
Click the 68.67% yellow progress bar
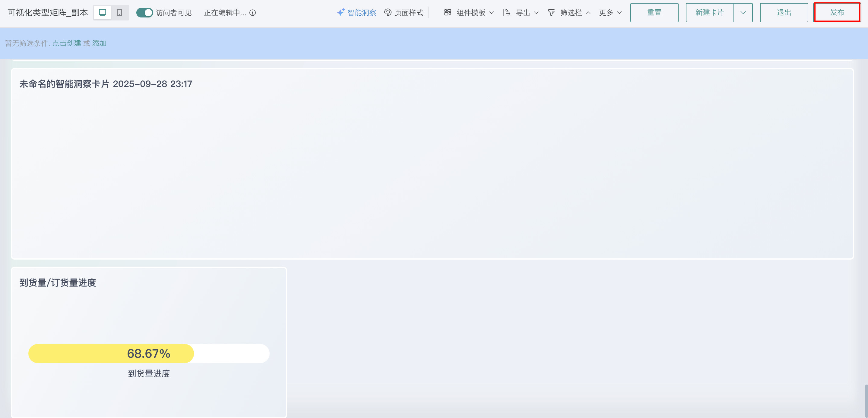click(111, 353)
